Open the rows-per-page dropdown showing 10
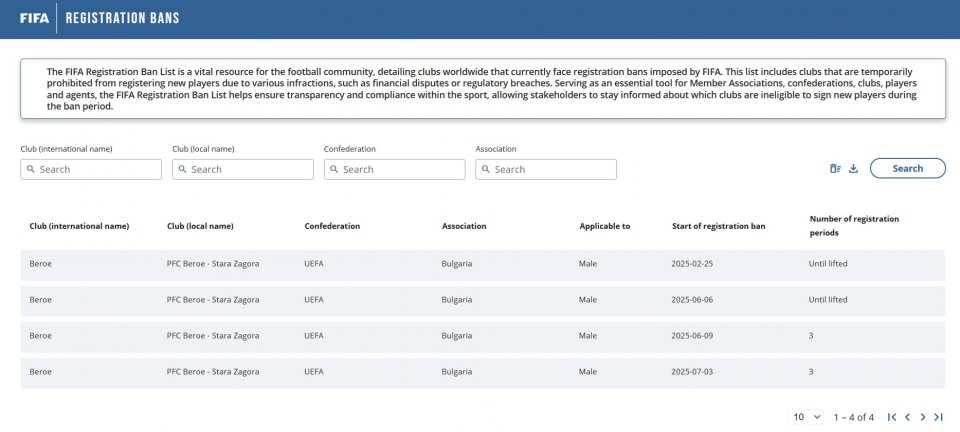The image size is (960, 432). click(806, 417)
